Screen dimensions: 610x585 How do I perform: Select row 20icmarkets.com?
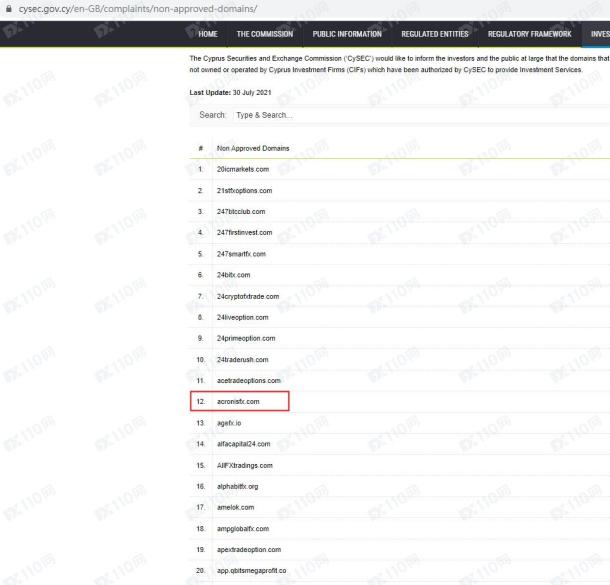400,169
